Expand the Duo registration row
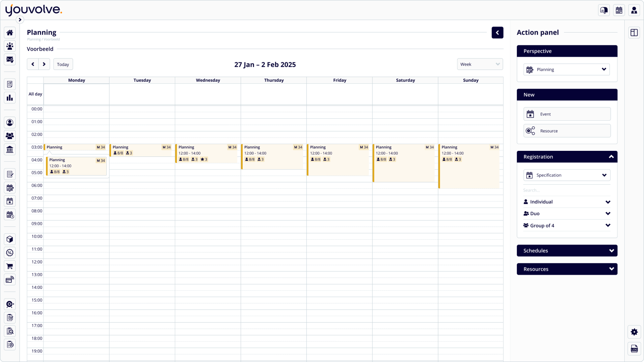Screen dimensions: 644x362 567,214
